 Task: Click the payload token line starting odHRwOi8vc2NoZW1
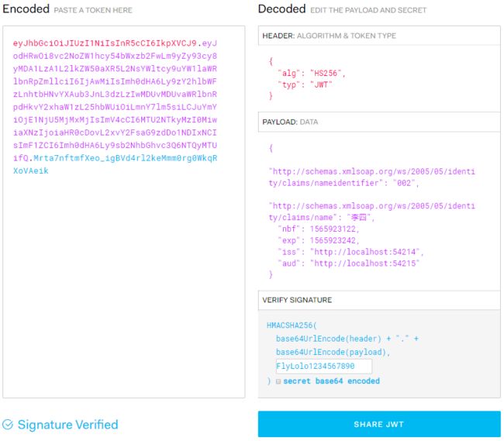coord(115,56)
